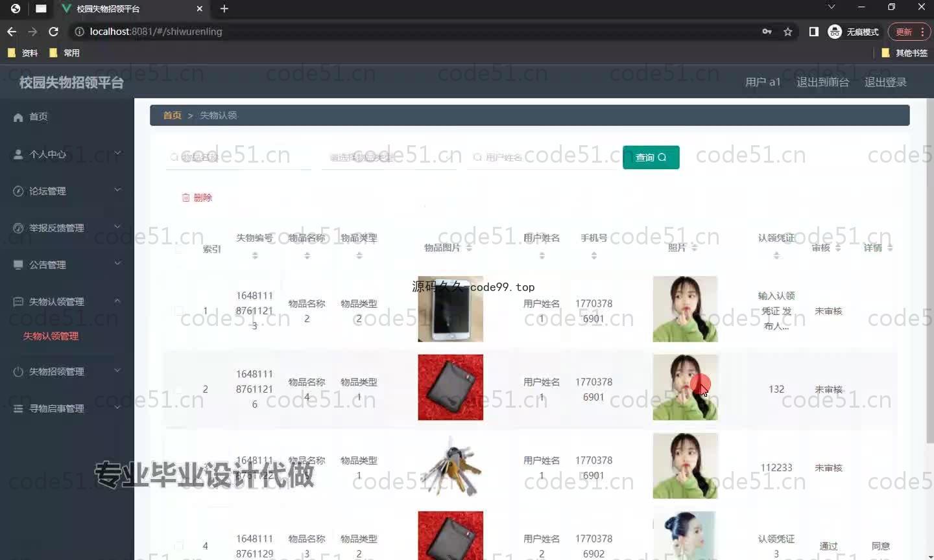Click the 个人中心 person icon
934x560 pixels.
(x=18, y=154)
